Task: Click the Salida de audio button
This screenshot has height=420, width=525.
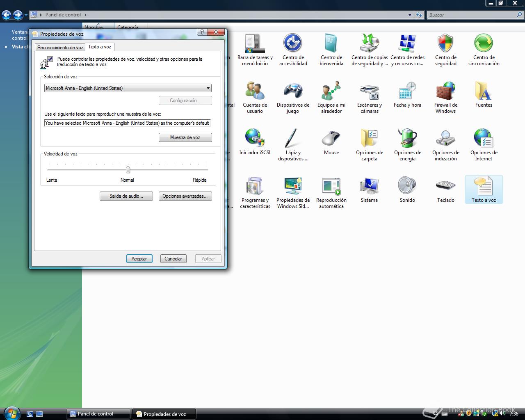Action: [x=126, y=196]
